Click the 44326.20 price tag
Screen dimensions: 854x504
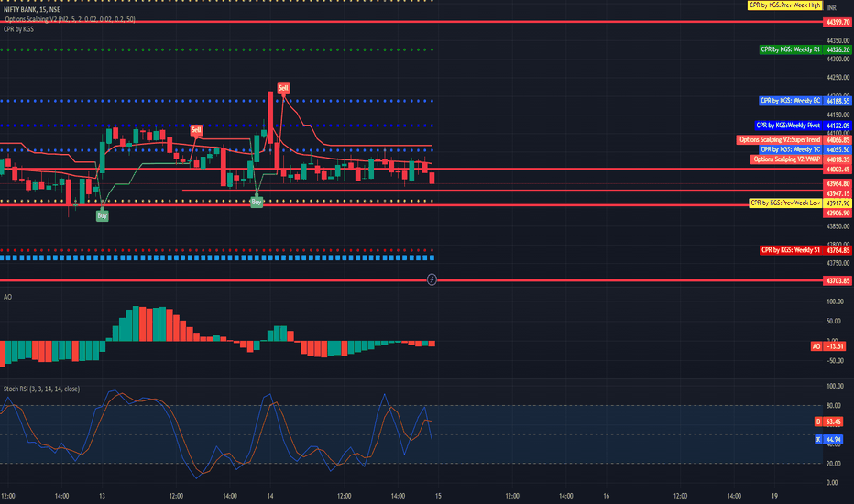click(838, 49)
